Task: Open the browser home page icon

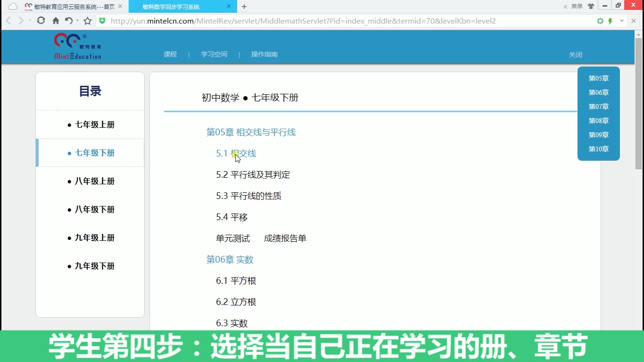Action: tap(56, 21)
